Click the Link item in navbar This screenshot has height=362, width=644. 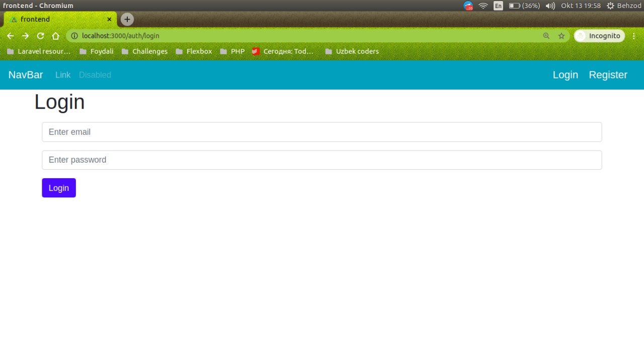tap(63, 75)
